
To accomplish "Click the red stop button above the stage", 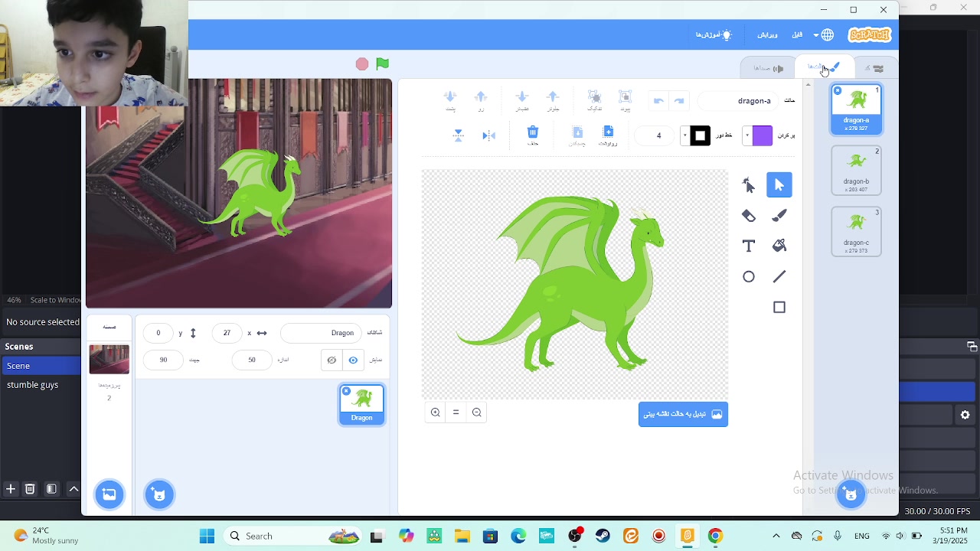I will click(x=362, y=64).
